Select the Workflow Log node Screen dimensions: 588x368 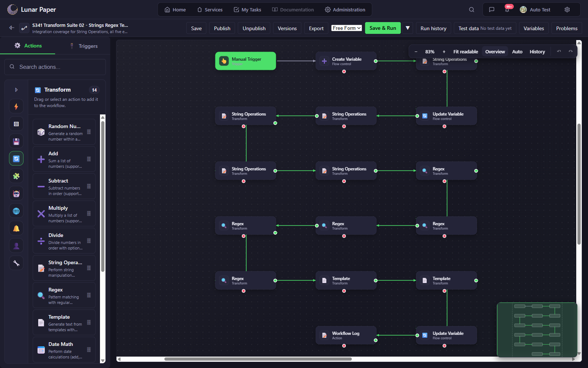[346, 335]
